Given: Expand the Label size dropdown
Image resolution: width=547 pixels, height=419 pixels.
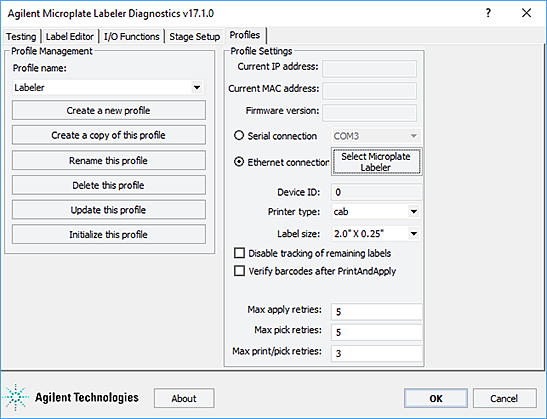Looking at the screenshot, I should click(x=413, y=233).
